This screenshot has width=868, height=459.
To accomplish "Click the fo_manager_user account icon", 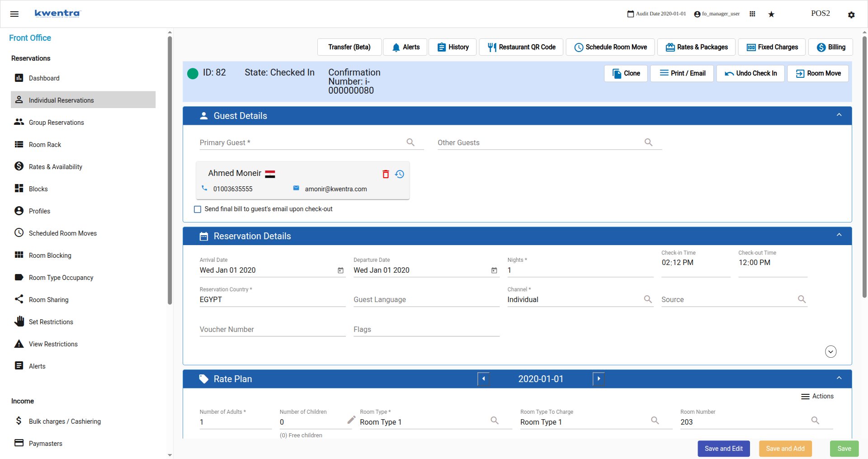I will coord(697,14).
